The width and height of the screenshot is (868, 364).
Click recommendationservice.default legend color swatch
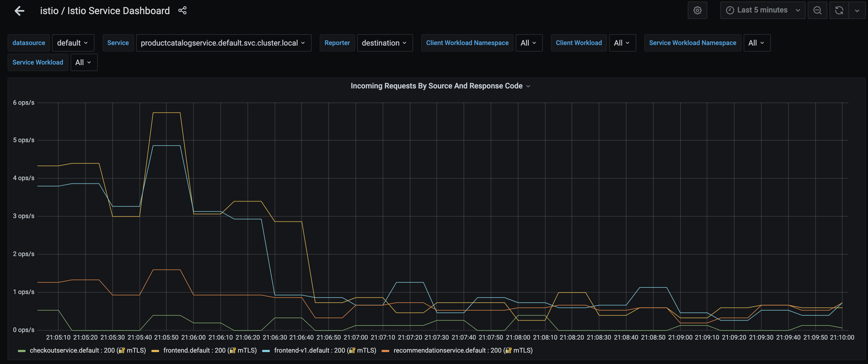coord(385,351)
